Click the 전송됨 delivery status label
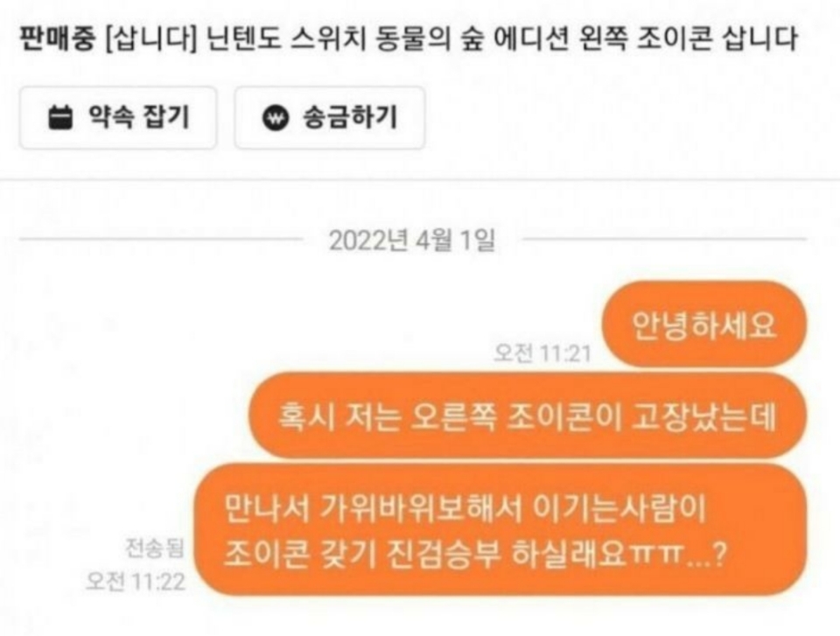This screenshot has width=840, height=636. [x=155, y=549]
